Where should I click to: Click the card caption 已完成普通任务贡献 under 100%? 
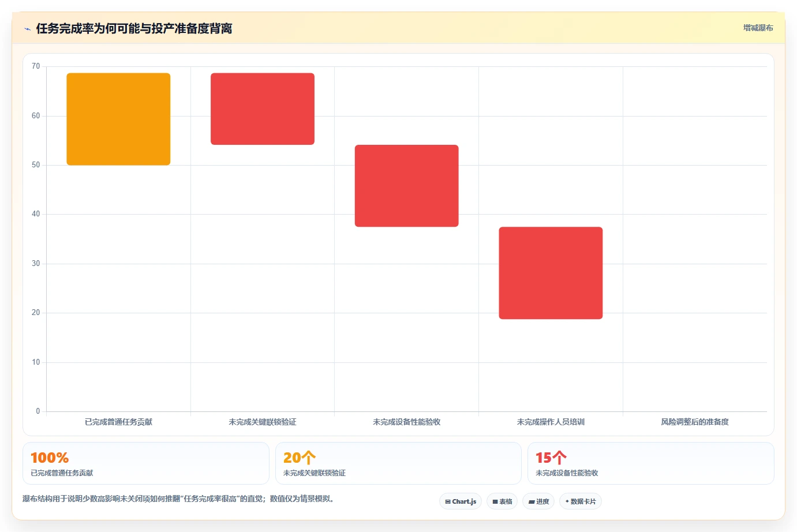coord(62,473)
